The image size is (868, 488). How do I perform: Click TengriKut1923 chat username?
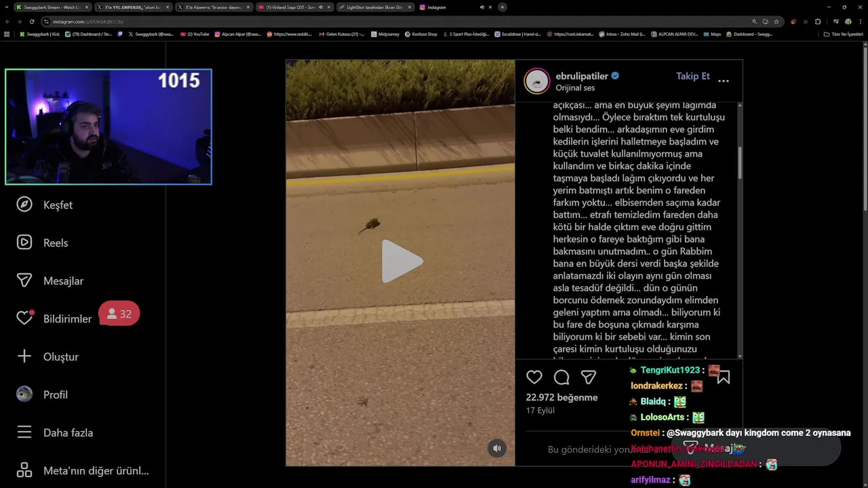click(670, 370)
